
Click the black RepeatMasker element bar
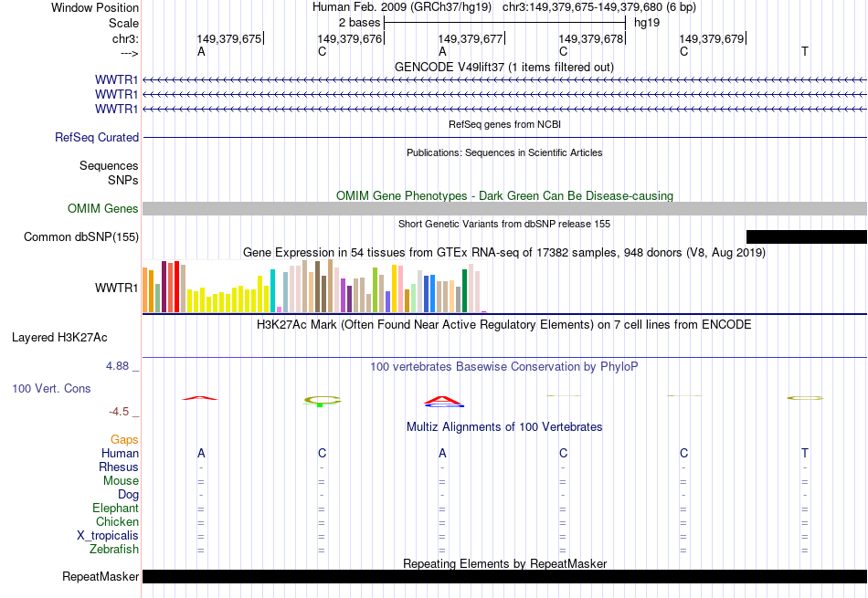(504, 576)
